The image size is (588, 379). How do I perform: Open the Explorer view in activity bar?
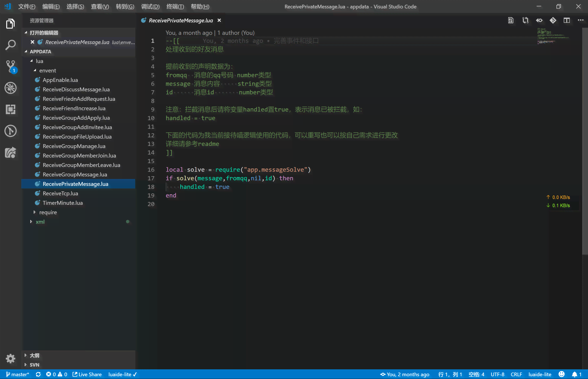pyautogui.click(x=10, y=24)
